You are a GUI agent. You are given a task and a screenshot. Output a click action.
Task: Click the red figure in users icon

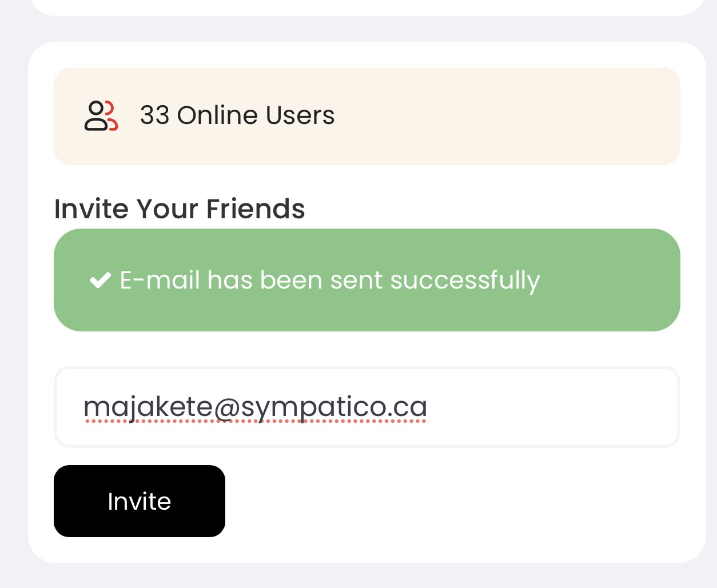[112, 116]
